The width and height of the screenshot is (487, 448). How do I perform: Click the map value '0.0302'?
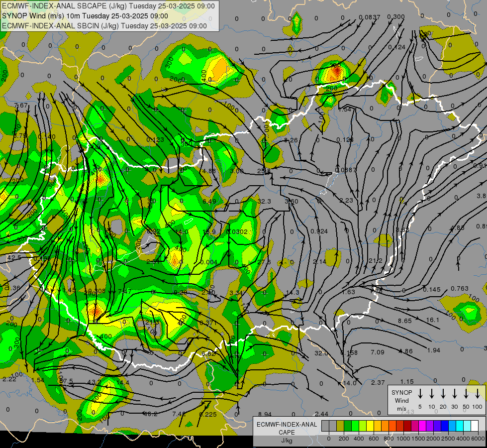pyautogui.click(x=237, y=231)
